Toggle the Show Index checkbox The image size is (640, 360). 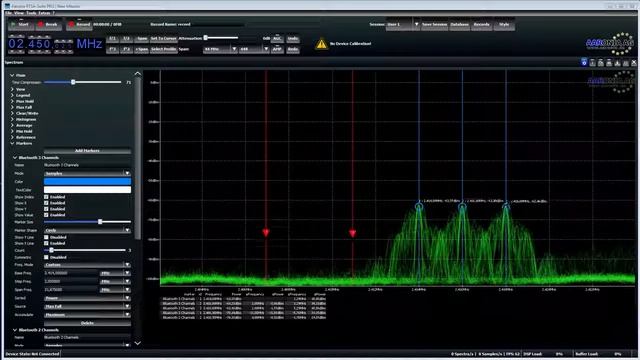click(x=46, y=197)
